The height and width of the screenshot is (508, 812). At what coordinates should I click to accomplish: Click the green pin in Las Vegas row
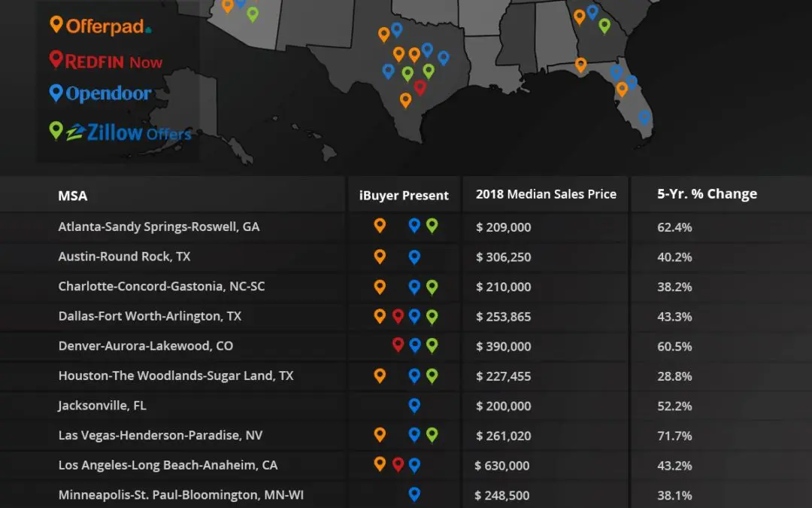[432, 434]
